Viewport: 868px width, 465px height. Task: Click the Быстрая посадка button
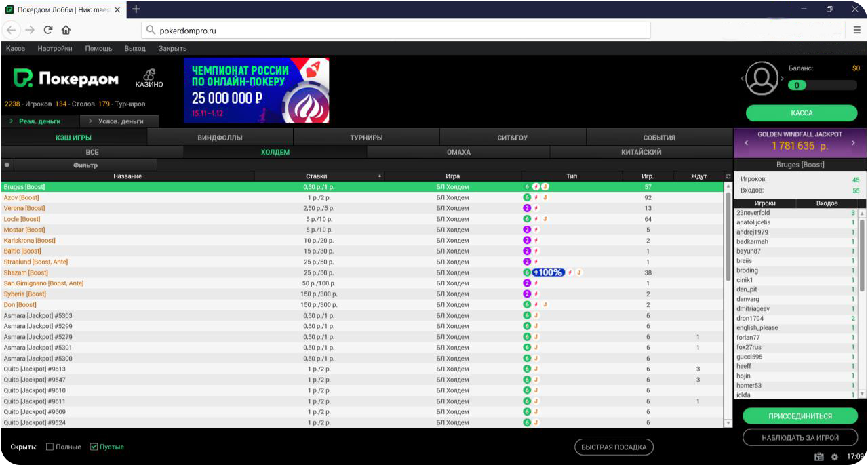coord(614,447)
